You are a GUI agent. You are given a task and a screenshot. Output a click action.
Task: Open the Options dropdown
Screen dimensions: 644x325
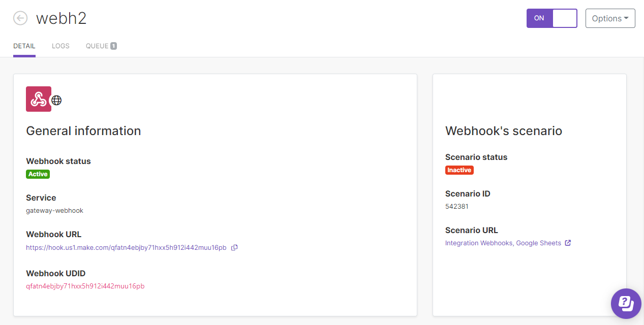tap(610, 18)
